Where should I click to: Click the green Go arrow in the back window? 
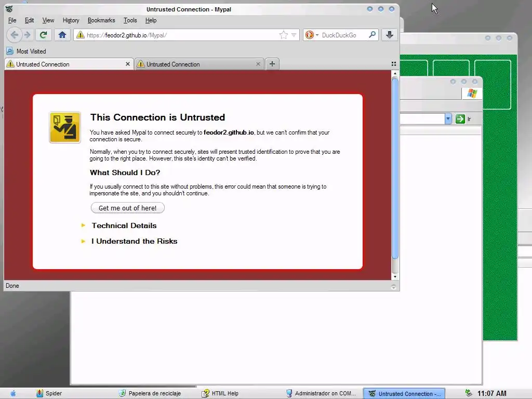pyautogui.click(x=460, y=119)
